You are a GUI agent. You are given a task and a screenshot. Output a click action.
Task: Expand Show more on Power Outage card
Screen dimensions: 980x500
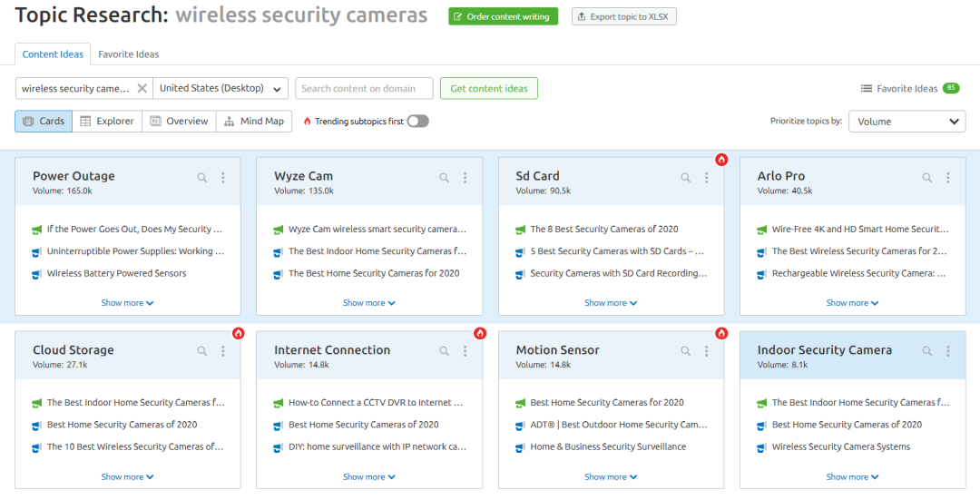pyautogui.click(x=128, y=303)
